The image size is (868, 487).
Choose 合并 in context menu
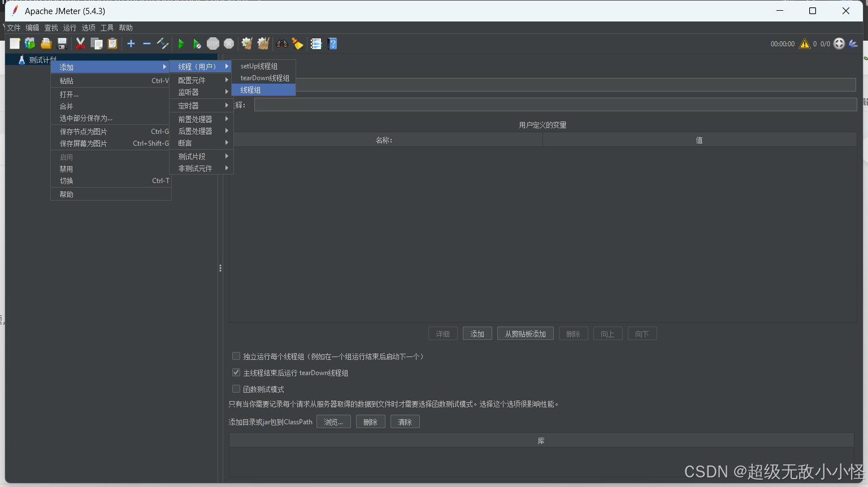click(111, 106)
